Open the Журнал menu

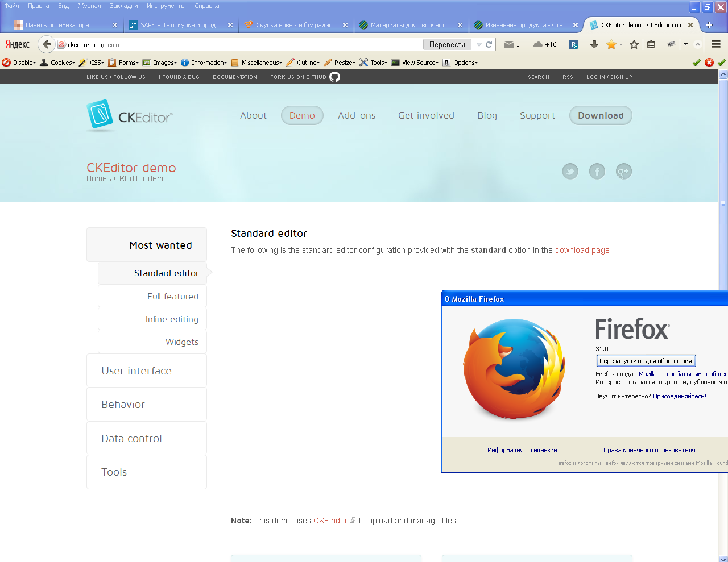coord(89,6)
